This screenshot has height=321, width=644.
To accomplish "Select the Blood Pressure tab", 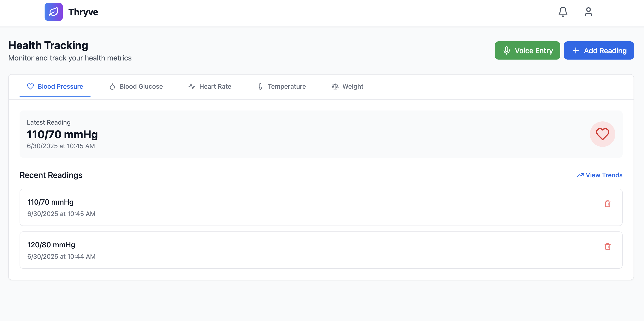I will 55,86.
